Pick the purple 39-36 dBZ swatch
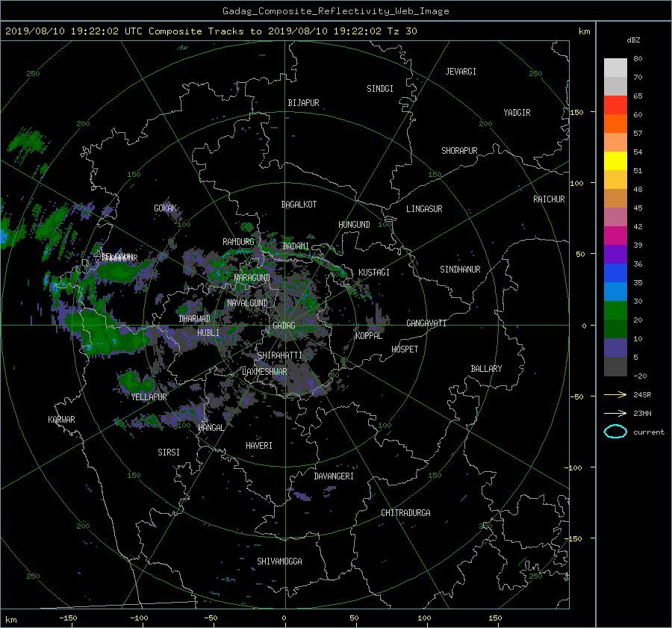The image size is (672, 628). point(615,254)
